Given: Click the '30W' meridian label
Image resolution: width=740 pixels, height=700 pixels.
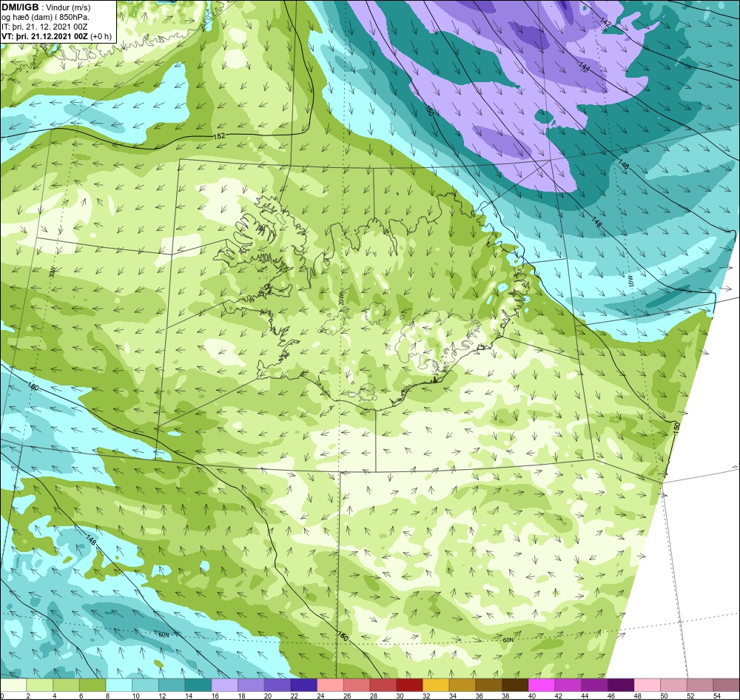Looking at the screenshot, I should pyautogui.click(x=52, y=272).
